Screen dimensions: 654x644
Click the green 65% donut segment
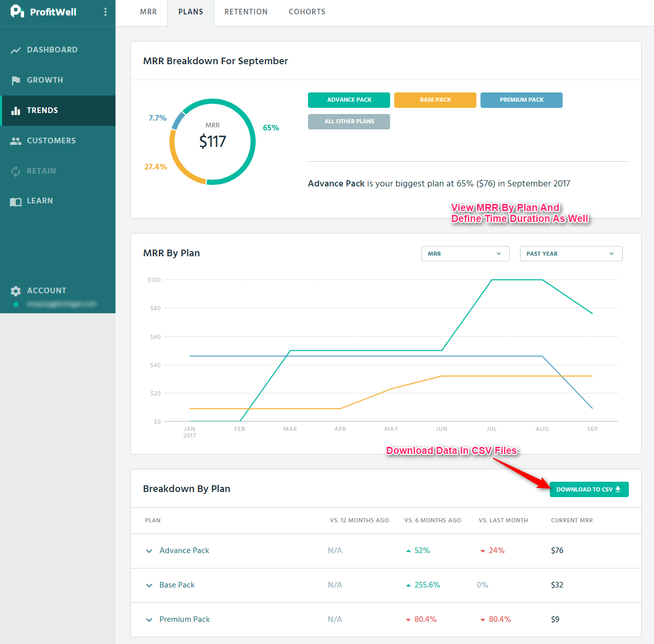coord(253,141)
